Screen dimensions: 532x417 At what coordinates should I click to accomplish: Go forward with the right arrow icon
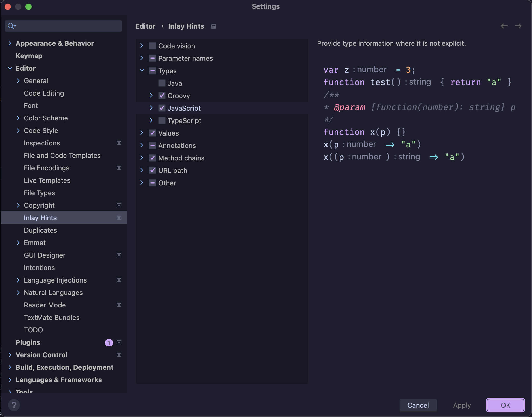tap(518, 26)
